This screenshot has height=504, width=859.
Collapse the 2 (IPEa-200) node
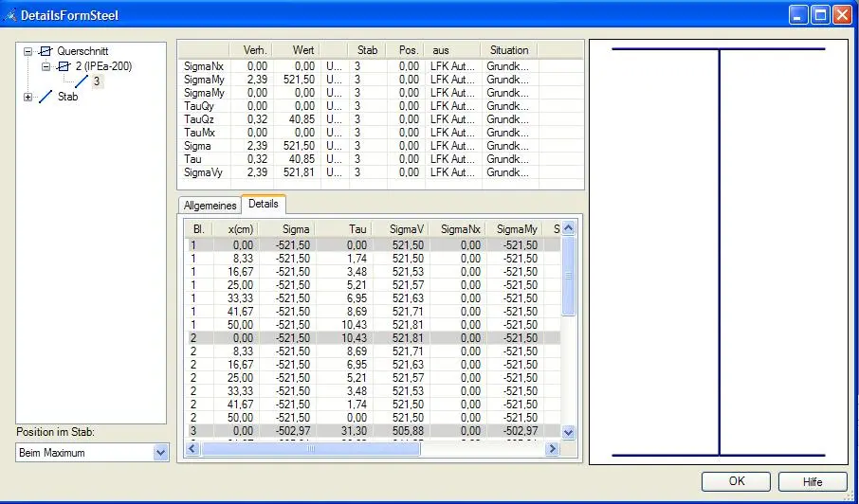tap(46, 66)
